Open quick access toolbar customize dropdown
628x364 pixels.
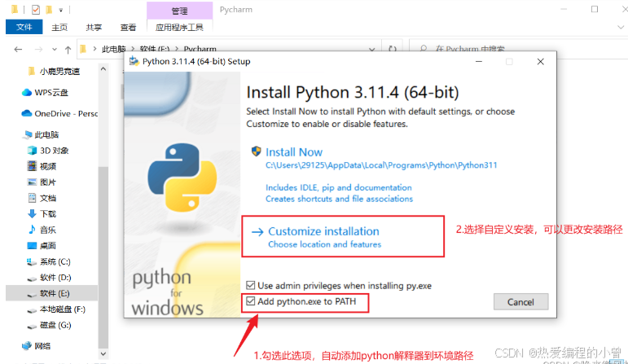tap(60, 10)
